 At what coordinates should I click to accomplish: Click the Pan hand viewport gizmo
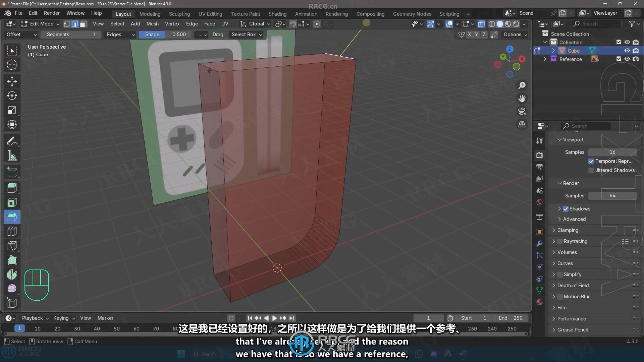pyautogui.click(x=522, y=99)
